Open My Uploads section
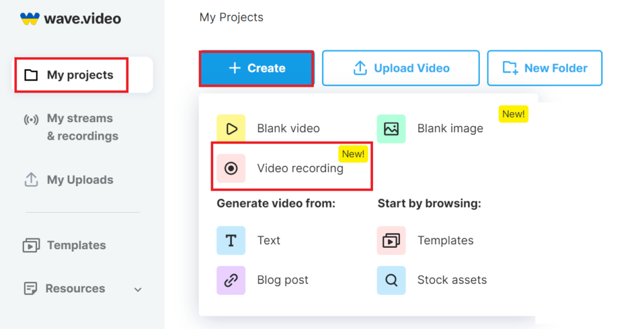 80,180
